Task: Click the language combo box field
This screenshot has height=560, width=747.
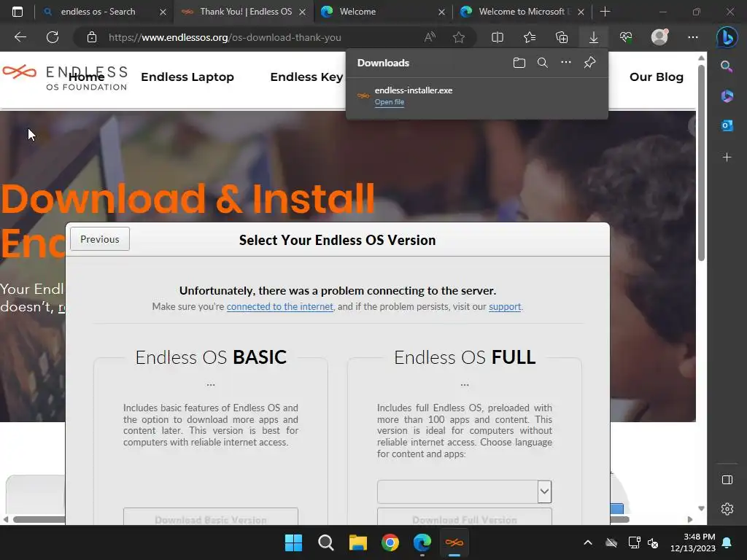Action: (464, 492)
